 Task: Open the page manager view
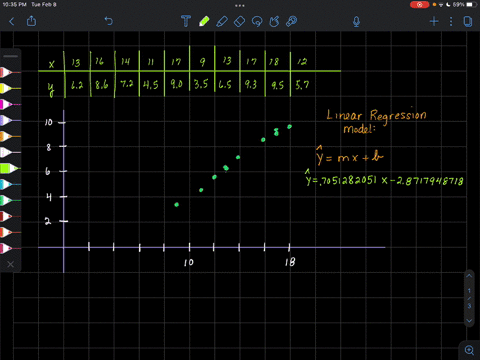click(x=468, y=22)
